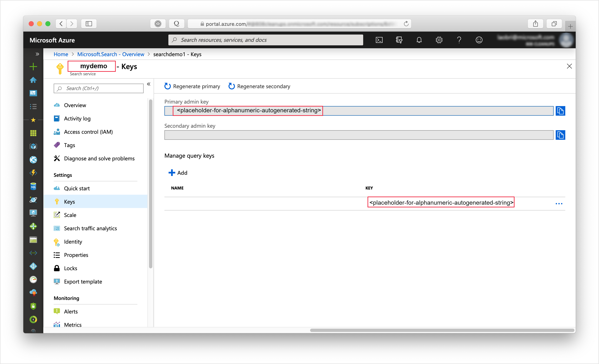The height and width of the screenshot is (364, 599).
Task: Click the Activity log icon
Action: tap(57, 118)
